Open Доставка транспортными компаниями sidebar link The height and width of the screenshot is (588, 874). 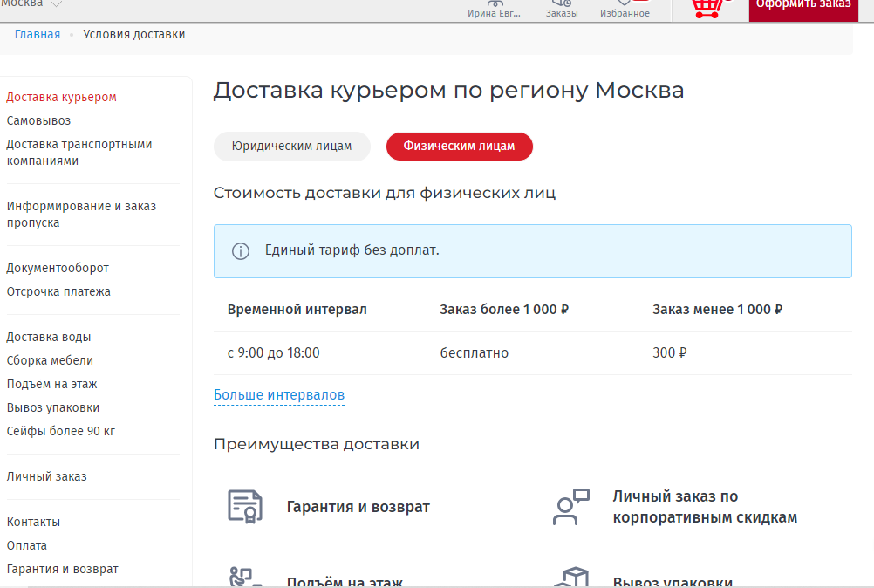[x=79, y=152]
